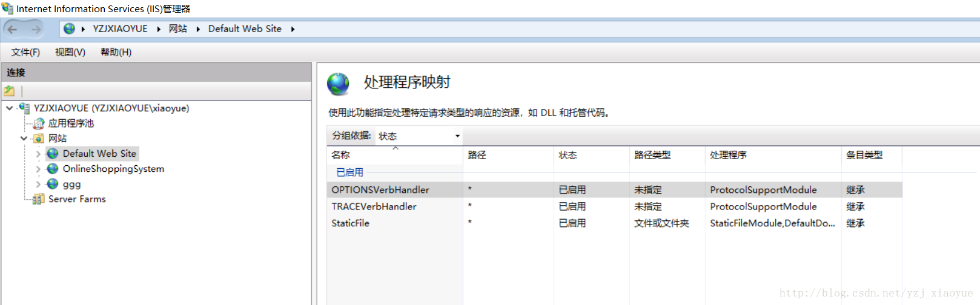
Task: Collapse the 网站 tree node
Action: [24, 139]
